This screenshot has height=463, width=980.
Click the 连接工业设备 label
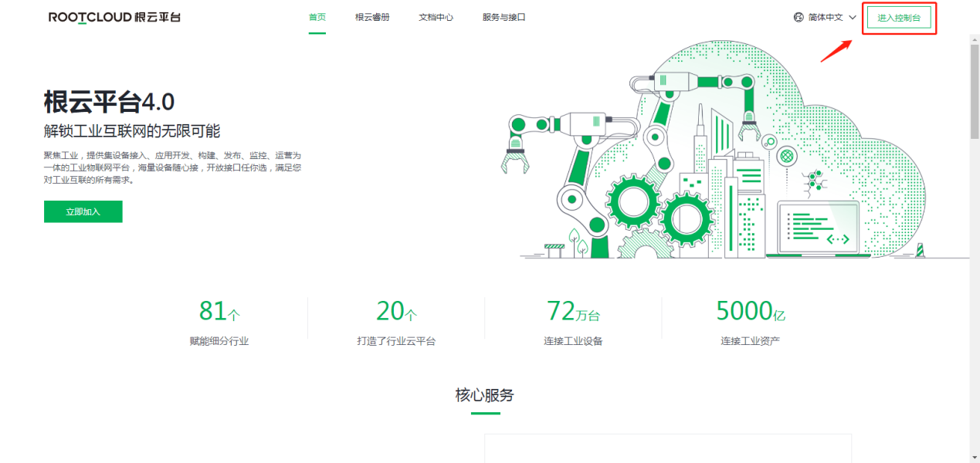coord(573,341)
